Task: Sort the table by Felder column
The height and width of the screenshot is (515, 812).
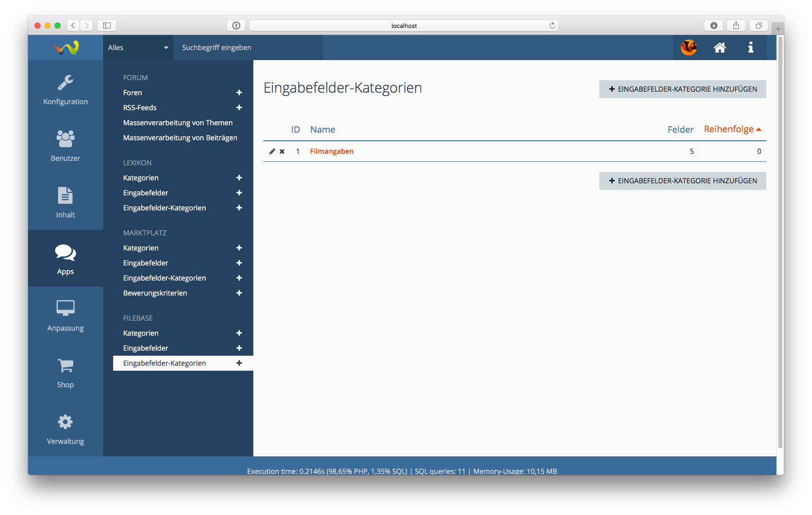Action: coord(680,130)
